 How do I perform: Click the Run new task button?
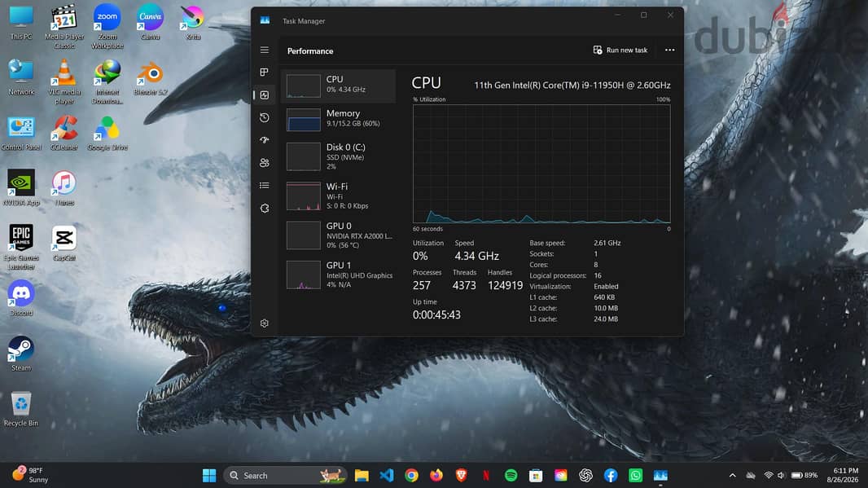tap(620, 51)
